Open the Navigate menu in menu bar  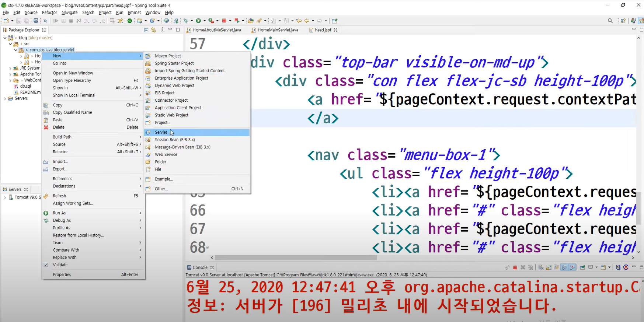click(69, 13)
